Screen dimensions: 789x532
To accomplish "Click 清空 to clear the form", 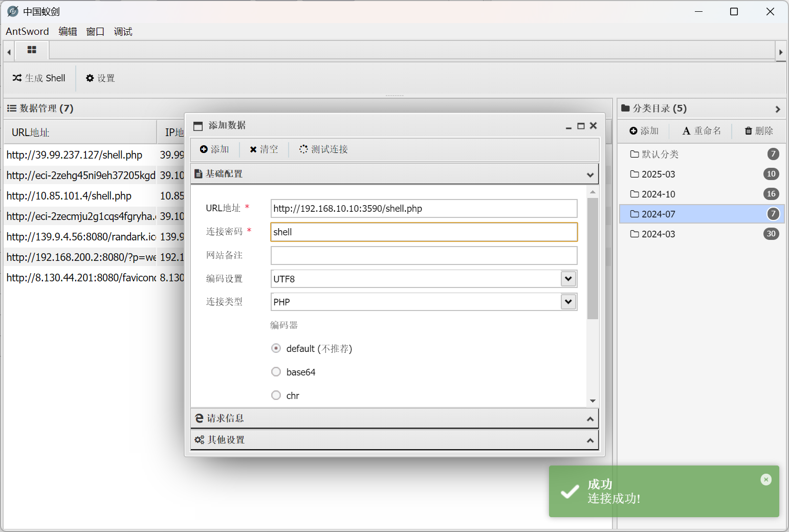I will click(x=264, y=149).
